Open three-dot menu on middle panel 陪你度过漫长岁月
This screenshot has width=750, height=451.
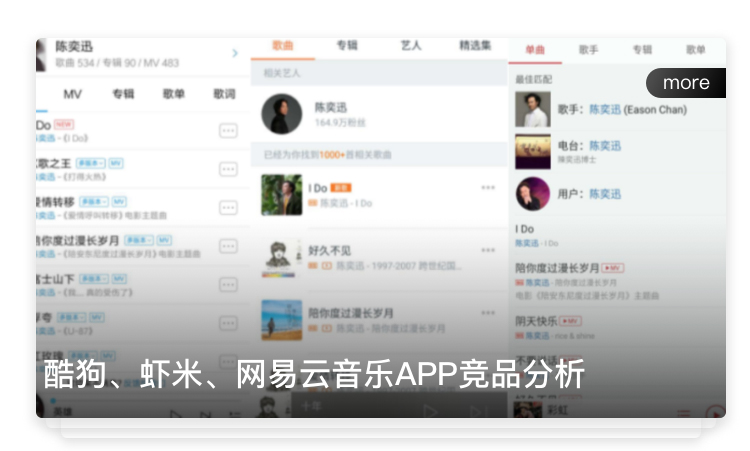click(x=488, y=313)
